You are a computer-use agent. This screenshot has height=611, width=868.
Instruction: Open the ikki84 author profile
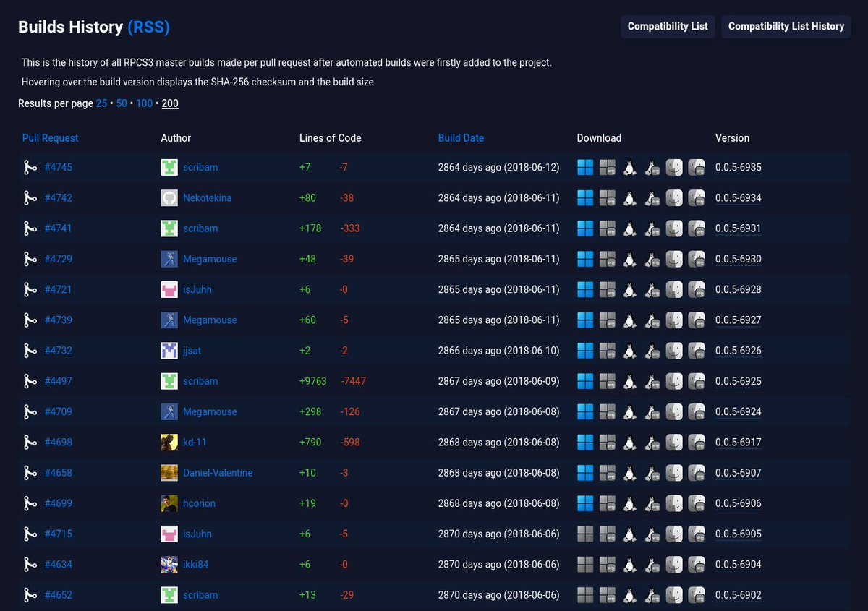196,564
